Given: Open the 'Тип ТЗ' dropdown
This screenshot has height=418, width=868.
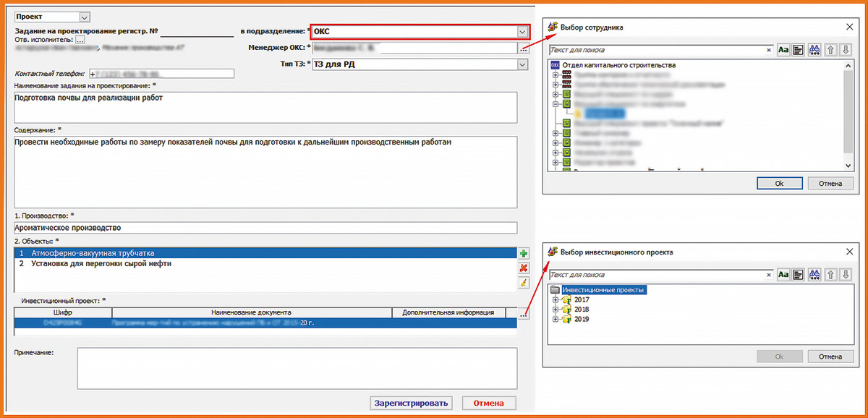Looking at the screenshot, I should coord(522,65).
